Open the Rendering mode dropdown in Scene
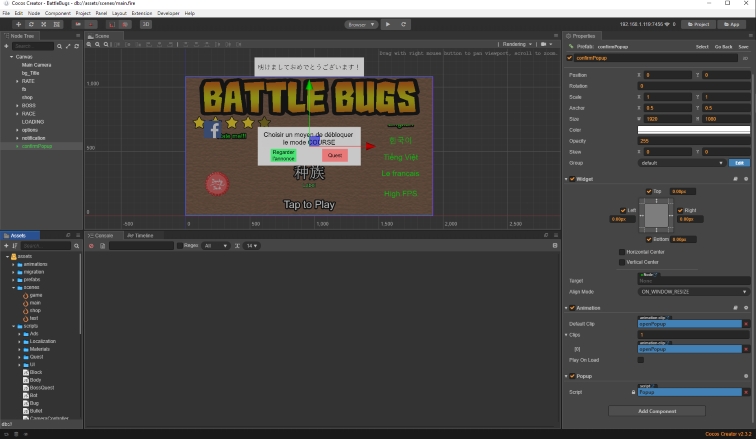Image resolution: width=756 pixels, height=439 pixels. [x=517, y=44]
